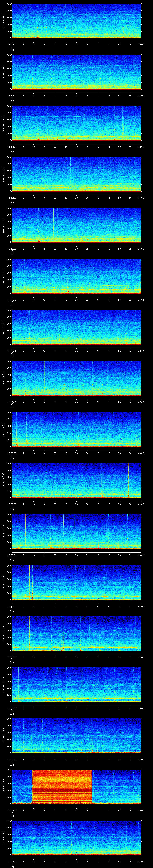Click 'Frequency (Hz)' label of the 13:36 panel
This screenshot has width=153, height=868.
pyautogui.click(x=3, y=378)
